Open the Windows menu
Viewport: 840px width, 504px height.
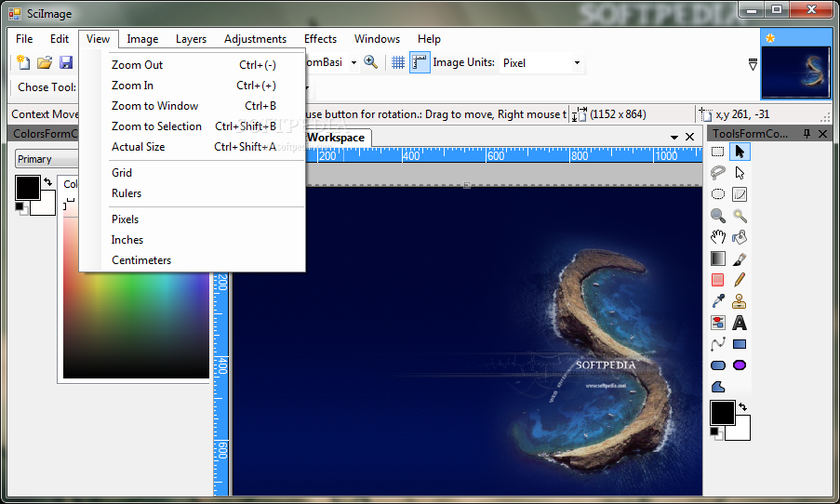pos(377,38)
